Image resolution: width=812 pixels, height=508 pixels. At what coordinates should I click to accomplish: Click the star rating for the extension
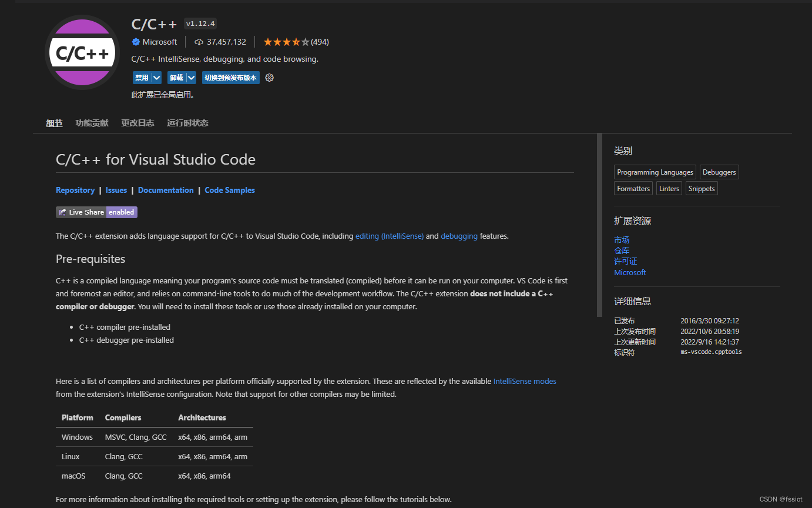(286, 42)
